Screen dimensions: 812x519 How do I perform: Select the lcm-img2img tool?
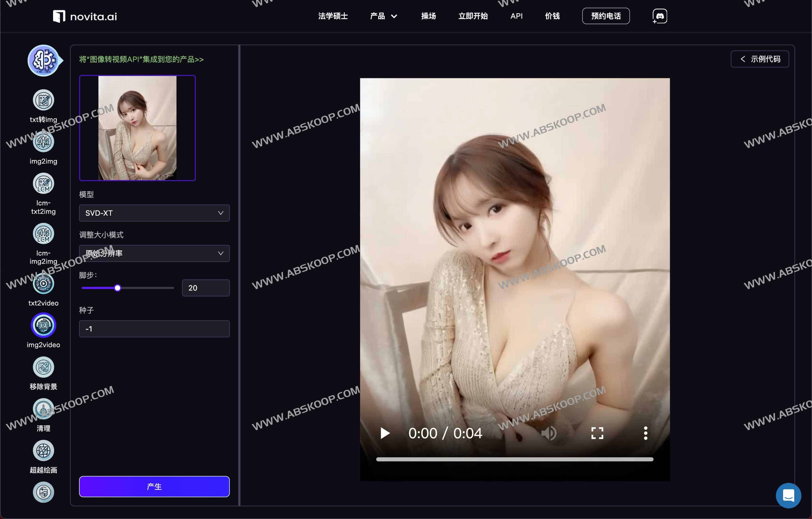43,233
